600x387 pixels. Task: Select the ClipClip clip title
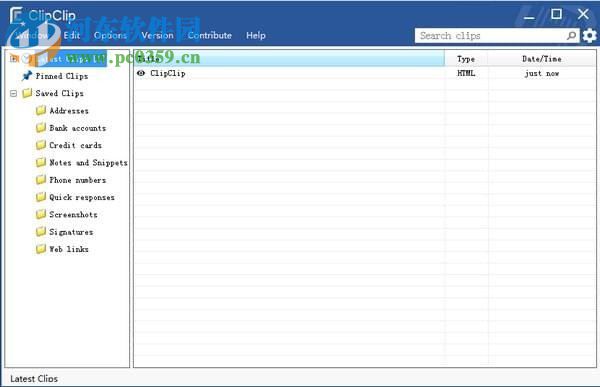(x=168, y=73)
